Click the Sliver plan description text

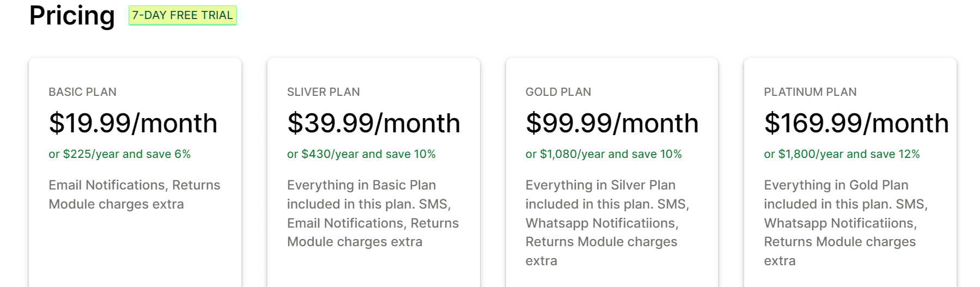pyautogui.click(x=373, y=213)
